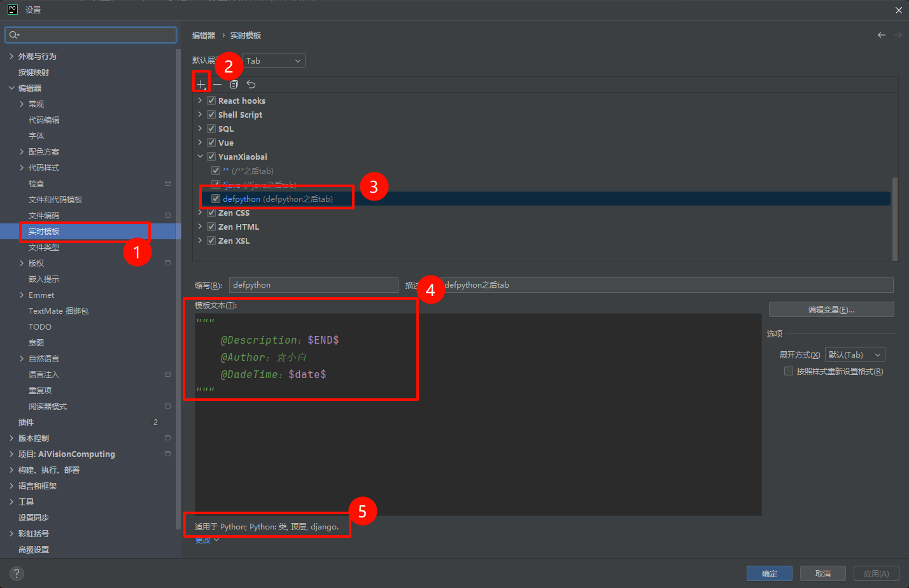Screen dimensions: 909x588
Task: Expand the React hooks template group
Action: [200, 101]
